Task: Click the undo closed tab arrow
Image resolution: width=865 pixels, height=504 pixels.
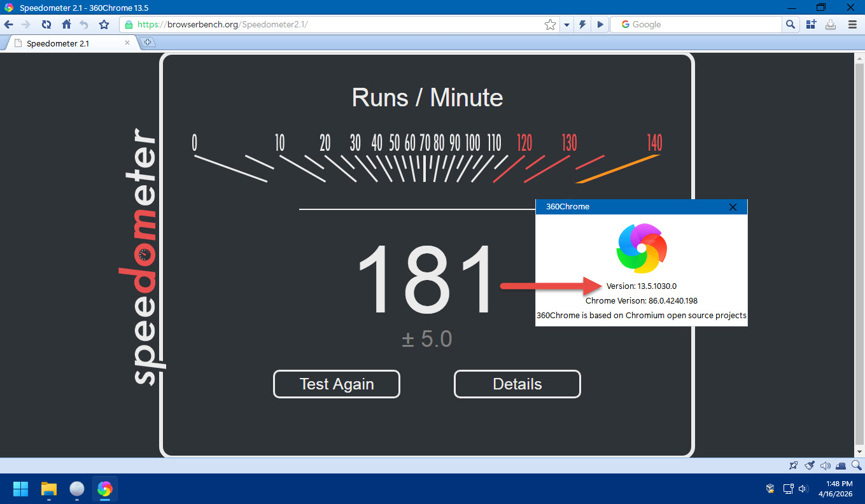Action: [x=84, y=25]
